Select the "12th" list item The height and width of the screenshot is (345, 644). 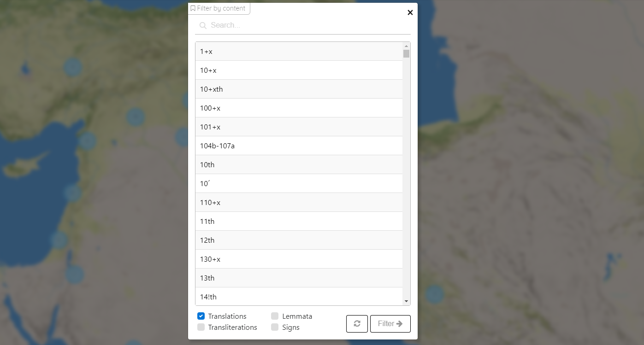coord(299,240)
